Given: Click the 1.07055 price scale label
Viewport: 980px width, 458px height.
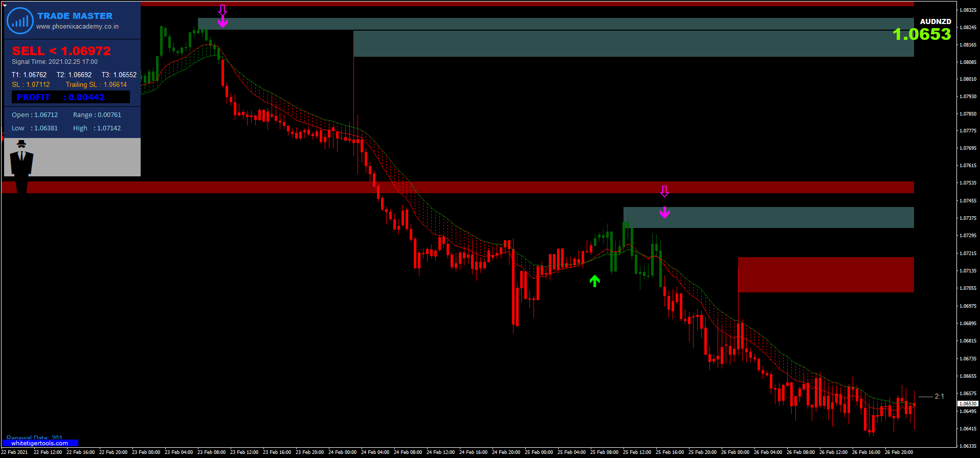Looking at the screenshot, I should [968, 288].
